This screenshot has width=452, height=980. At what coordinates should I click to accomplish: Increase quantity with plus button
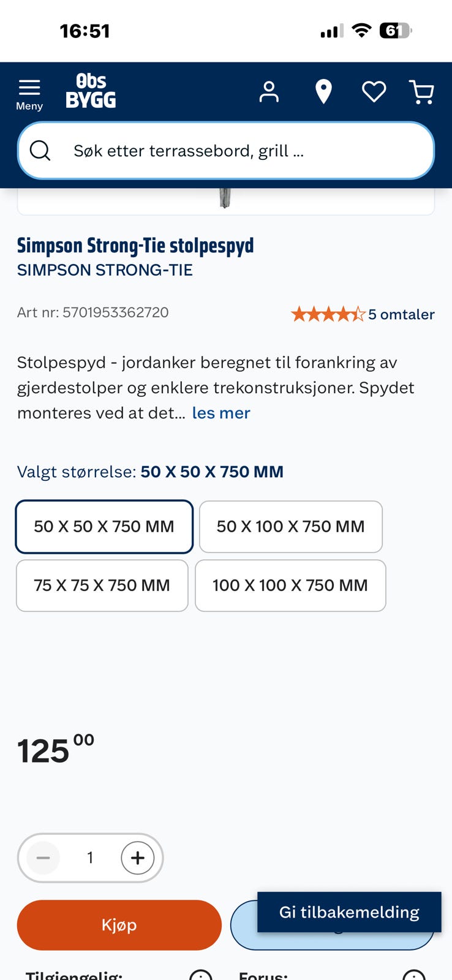[138, 858]
